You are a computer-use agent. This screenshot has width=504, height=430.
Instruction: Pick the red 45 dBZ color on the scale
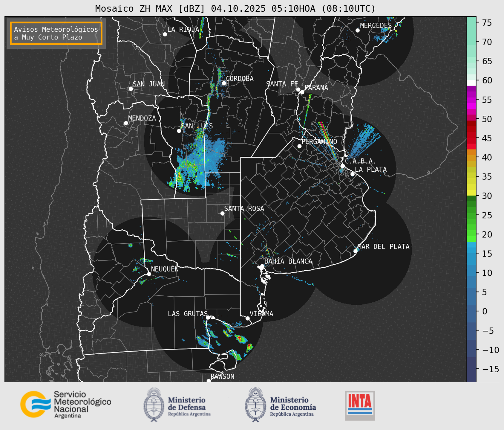(x=471, y=138)
